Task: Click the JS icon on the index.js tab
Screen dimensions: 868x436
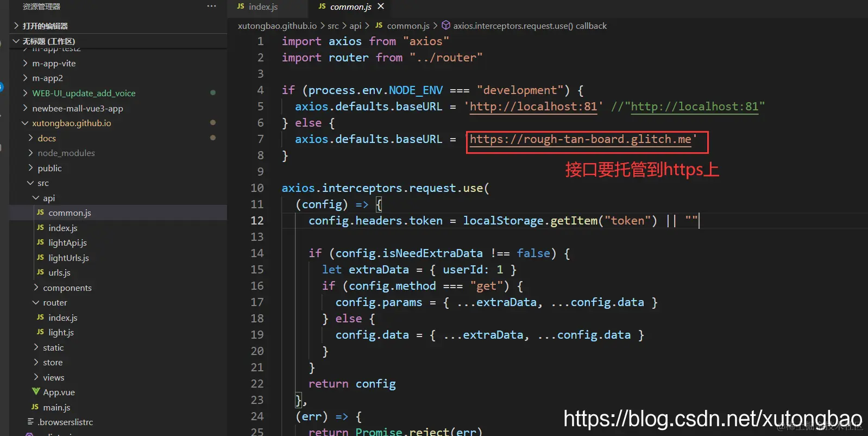Action: pos(241,7)
